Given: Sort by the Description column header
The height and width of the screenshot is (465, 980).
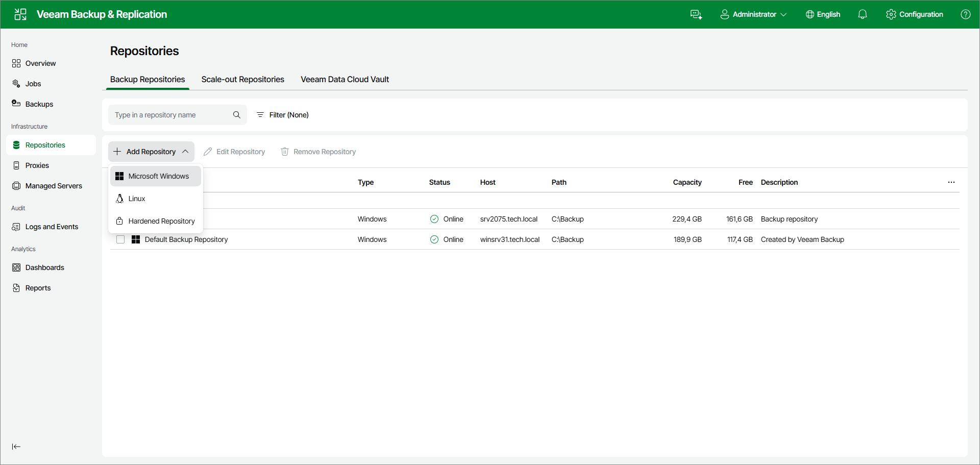Looking at the screenshot, I should [x=779, y=182].
